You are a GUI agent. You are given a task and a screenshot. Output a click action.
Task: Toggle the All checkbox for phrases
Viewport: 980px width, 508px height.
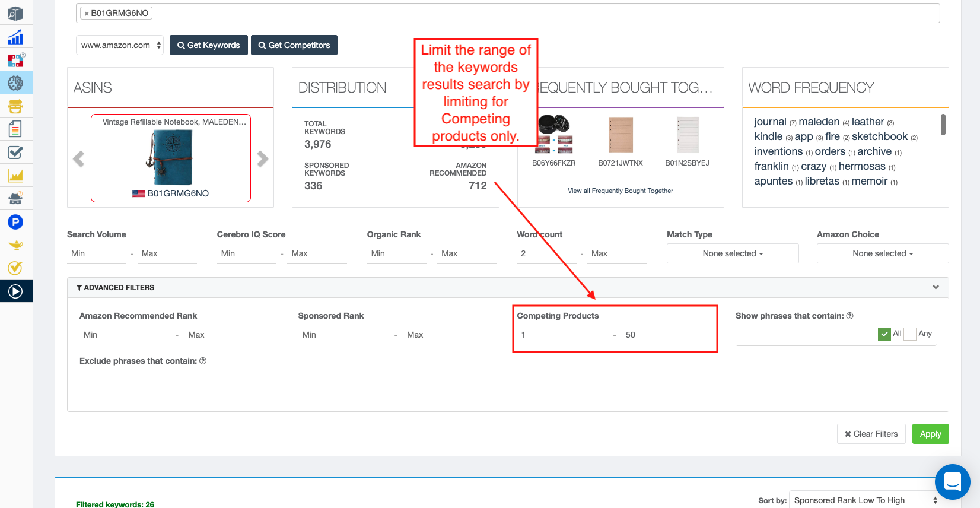[884, 334]
